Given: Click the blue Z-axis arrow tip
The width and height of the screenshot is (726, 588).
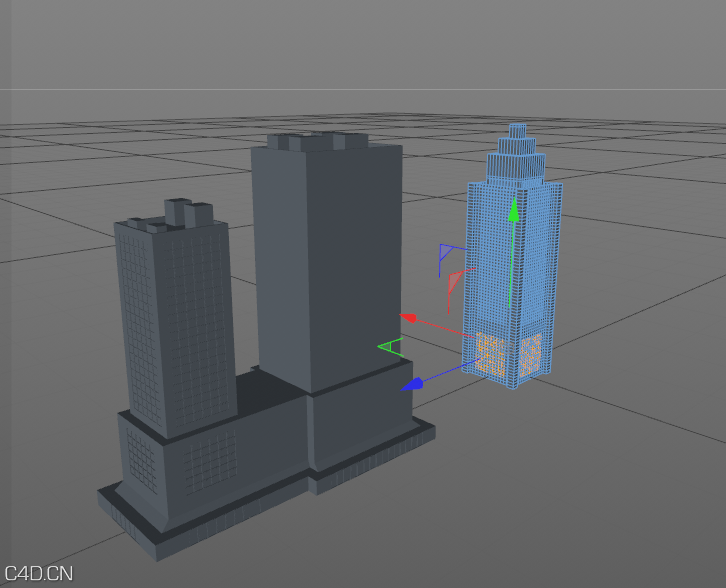Looking at the screenshot, I should tap(412, 384).
